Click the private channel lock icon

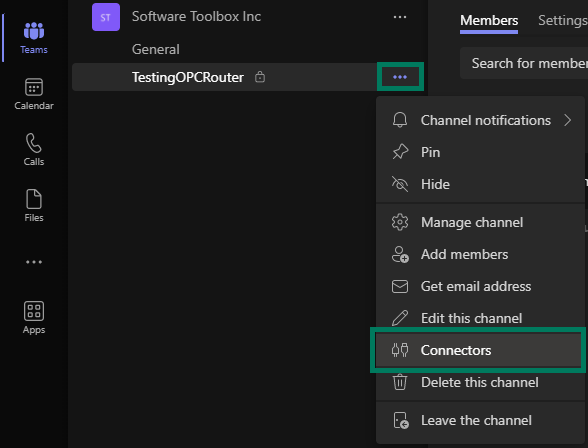tap(260, 77)
